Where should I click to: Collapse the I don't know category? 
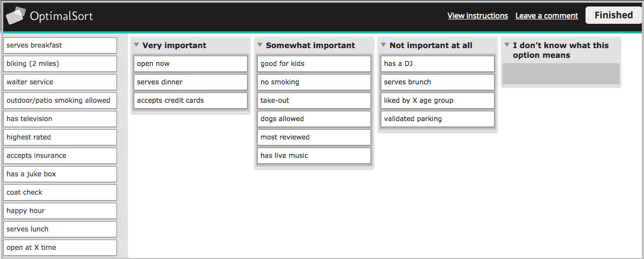point(507,45)
